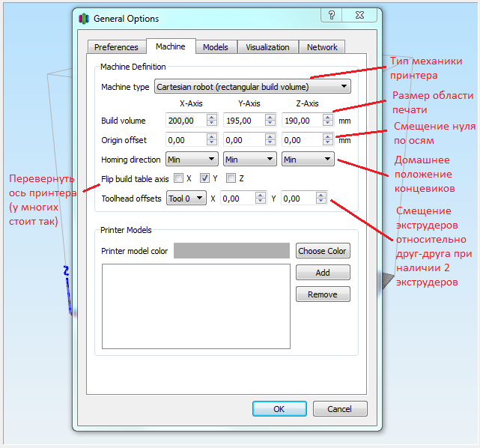The image size is (480, 448).
Task: Tick the Z flip build table checkbox
Action: click(x=231, y=178)
